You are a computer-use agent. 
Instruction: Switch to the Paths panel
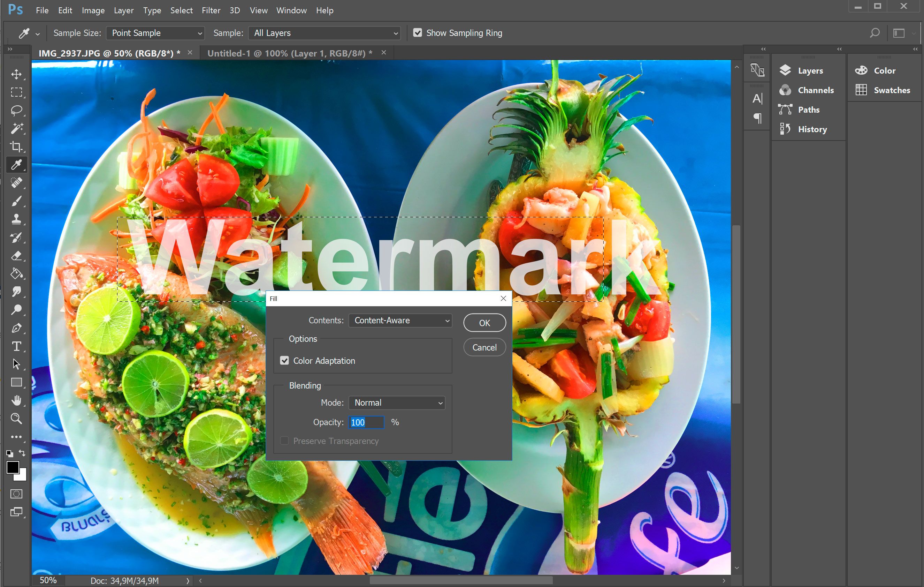(x=808, y=109)
